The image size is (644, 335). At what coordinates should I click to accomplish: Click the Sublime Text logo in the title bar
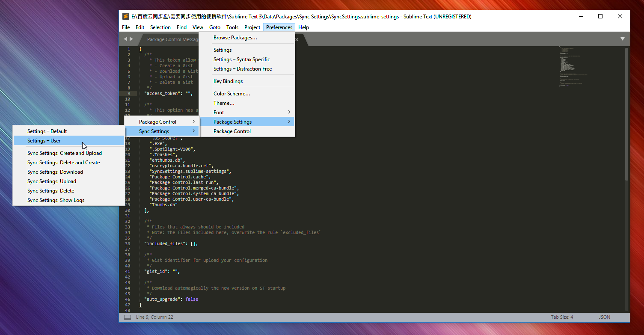[x=126, y=16]
